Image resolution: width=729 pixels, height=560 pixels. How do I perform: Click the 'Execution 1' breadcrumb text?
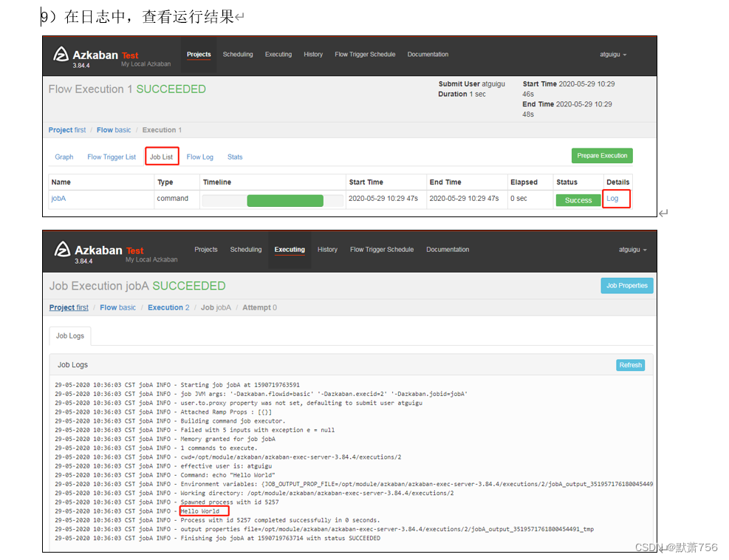pyautogui.click(x=162, y=130)
